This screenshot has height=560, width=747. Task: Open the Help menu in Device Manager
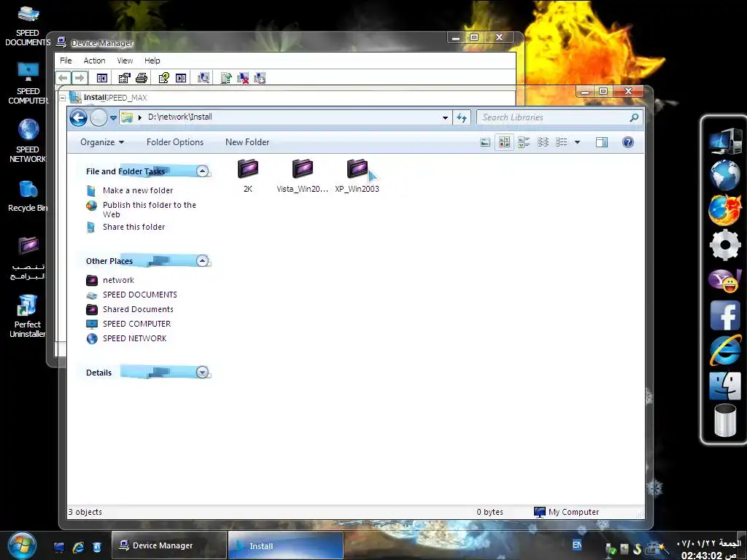(152, 61)
